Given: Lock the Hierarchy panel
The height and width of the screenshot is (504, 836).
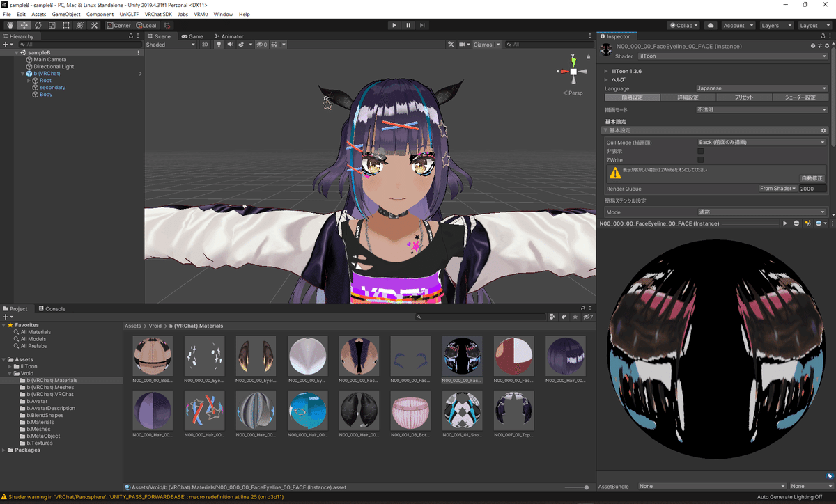Looking at the screenshot, I should tap(130, 36).
